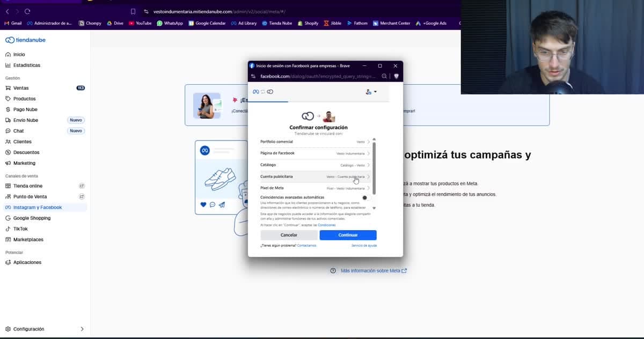This screenshot has height=339, width=644.
Task: Click the popup list scrollbar down arrow
Action: [x=374, y=208]
